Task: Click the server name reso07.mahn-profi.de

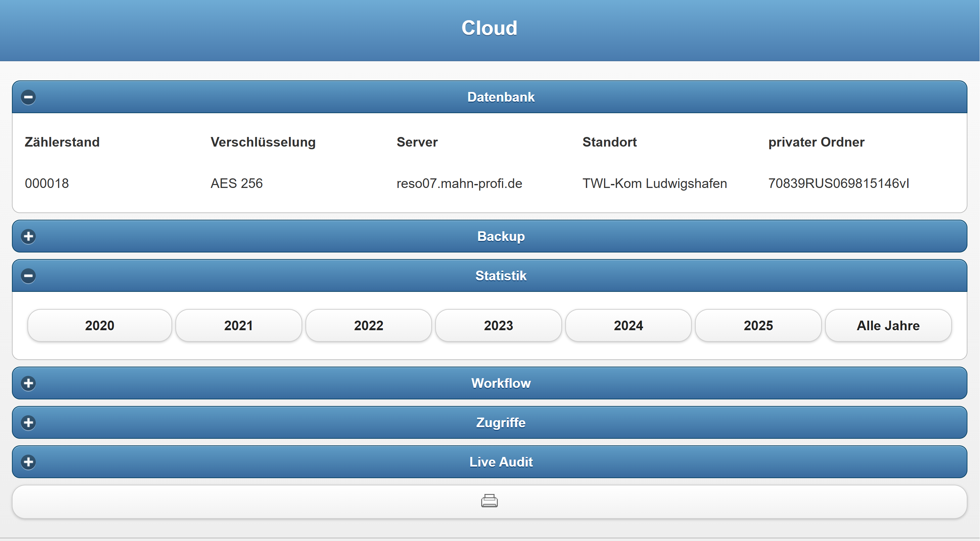Action: [459, 183]
